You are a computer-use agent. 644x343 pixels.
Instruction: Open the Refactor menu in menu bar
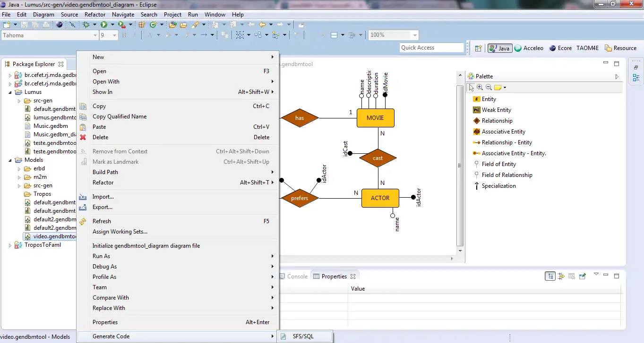point(95,15)
